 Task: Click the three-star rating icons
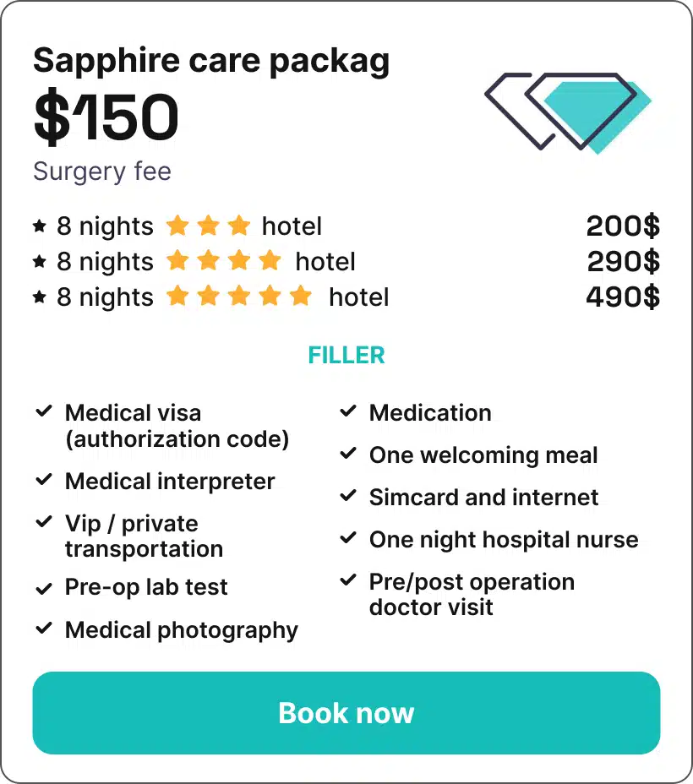[208, 225]
